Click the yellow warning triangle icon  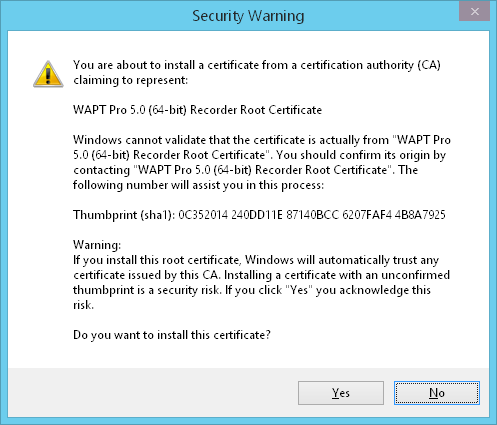click(x=48, y=74)
